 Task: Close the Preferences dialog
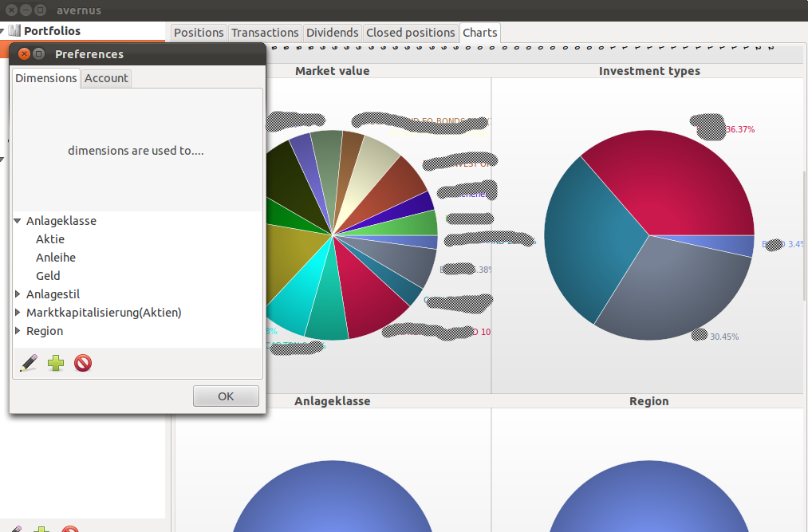(x=24, y=53)
